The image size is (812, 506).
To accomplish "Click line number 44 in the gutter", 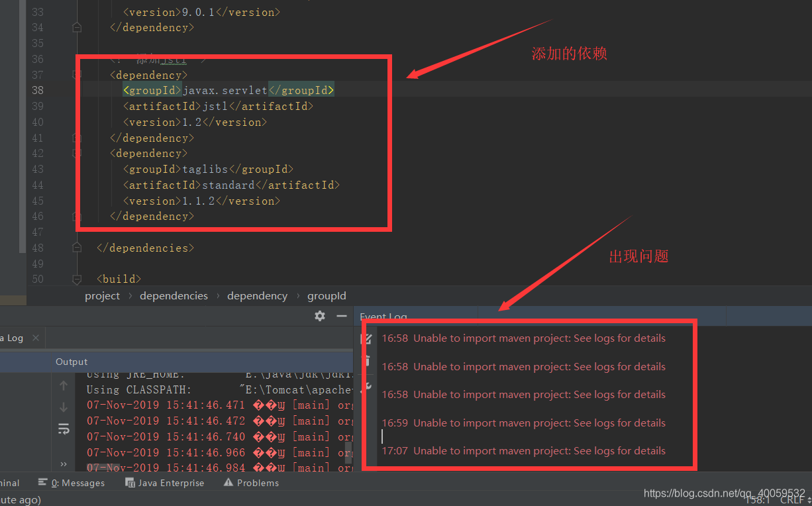I will [x=38, y=185].
